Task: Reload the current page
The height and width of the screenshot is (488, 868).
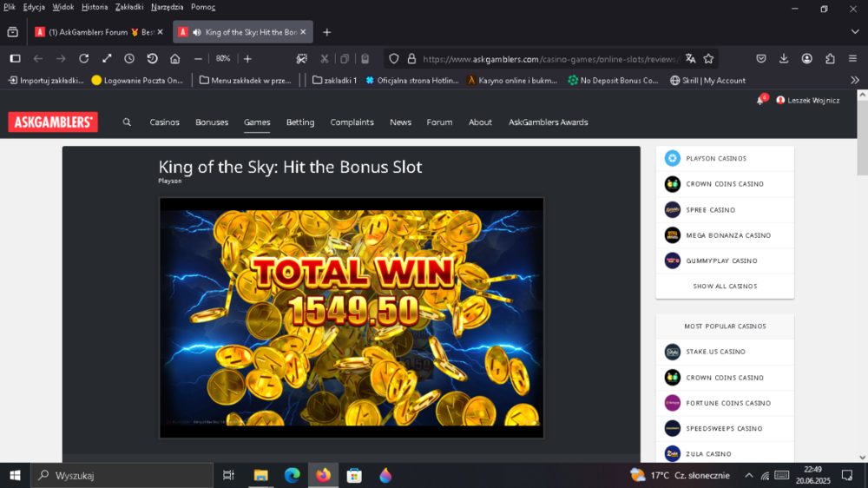Action: (x=83, y=58)
